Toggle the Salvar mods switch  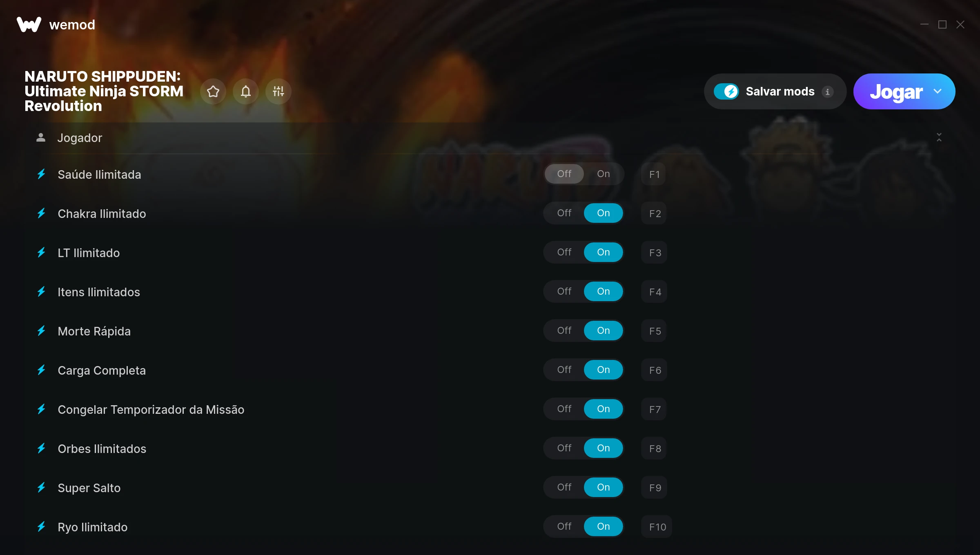[726, 91]
